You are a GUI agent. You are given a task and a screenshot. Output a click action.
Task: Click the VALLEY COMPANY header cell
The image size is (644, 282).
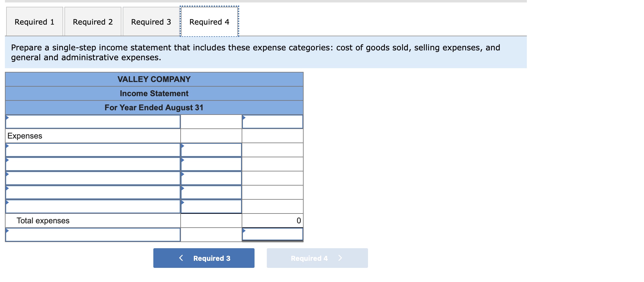[x=154, y=79]
